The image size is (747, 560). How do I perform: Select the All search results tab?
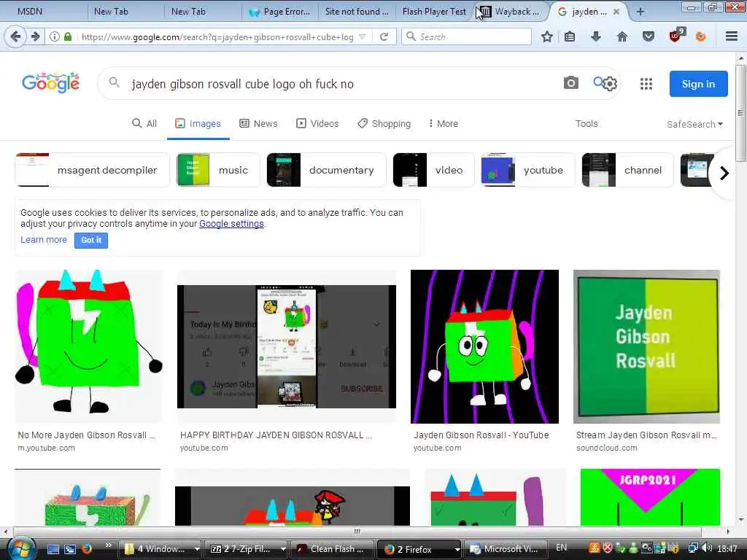tap(144, 124)
